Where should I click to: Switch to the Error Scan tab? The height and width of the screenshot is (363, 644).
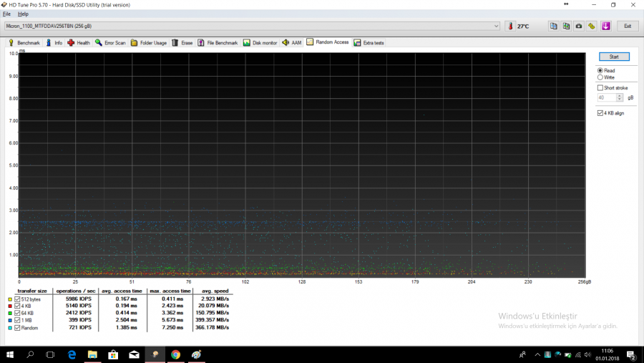pos(109,43)
